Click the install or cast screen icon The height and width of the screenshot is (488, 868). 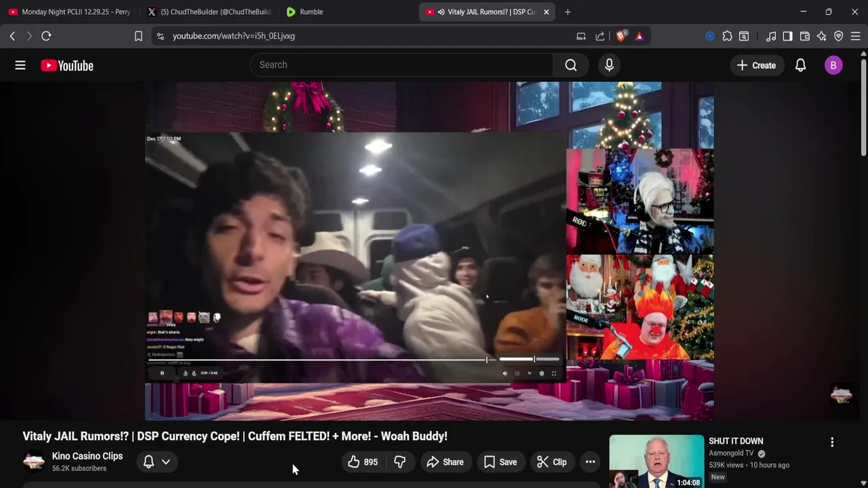point(581,36)
